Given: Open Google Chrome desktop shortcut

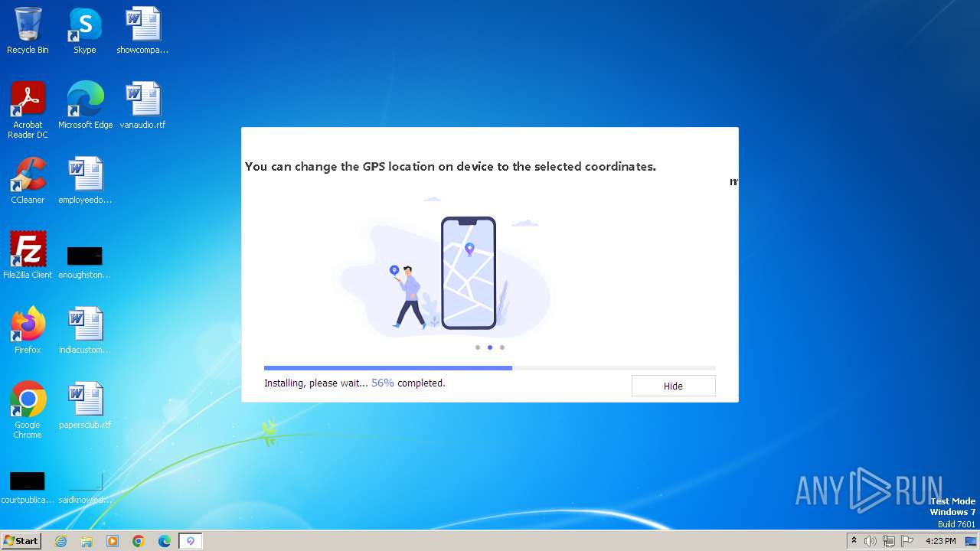Looking at the screenshot, I should tap(28, 411).
